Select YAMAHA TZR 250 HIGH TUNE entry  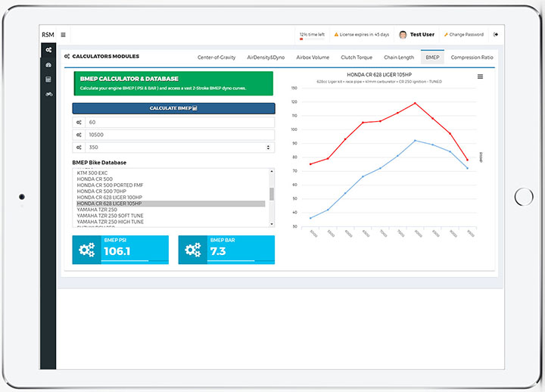(x=170, y=222)
